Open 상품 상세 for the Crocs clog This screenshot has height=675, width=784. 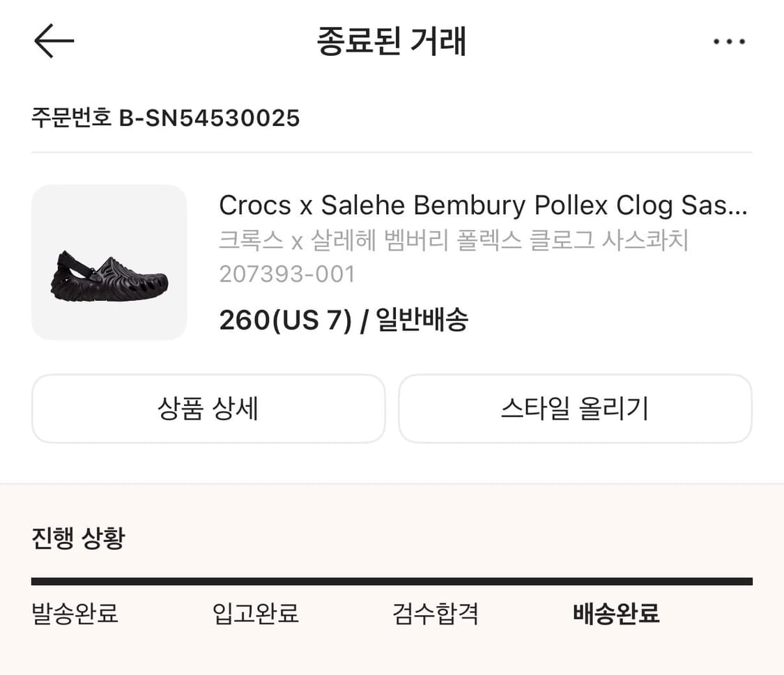tap(207, 409)
